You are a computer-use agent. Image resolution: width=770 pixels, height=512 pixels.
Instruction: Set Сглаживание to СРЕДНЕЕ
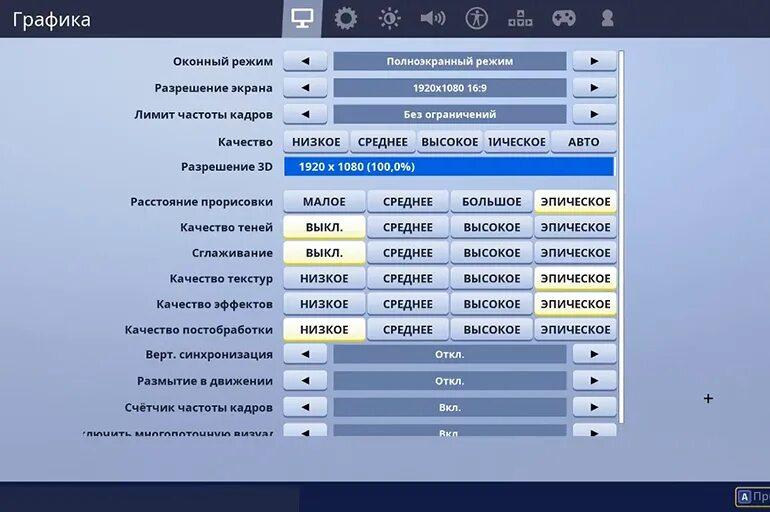[x=408, y=253]
